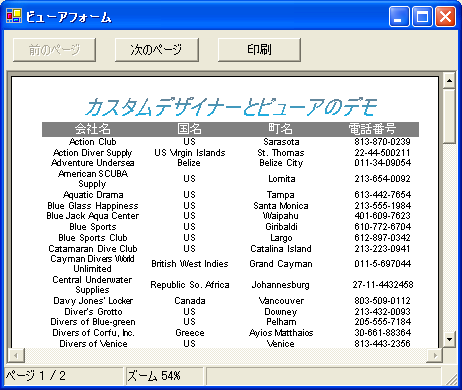The width and height of the screenshot is (462, 390).
Task: Click the vertical scrollbar up arrow
Action: point(449,80)
